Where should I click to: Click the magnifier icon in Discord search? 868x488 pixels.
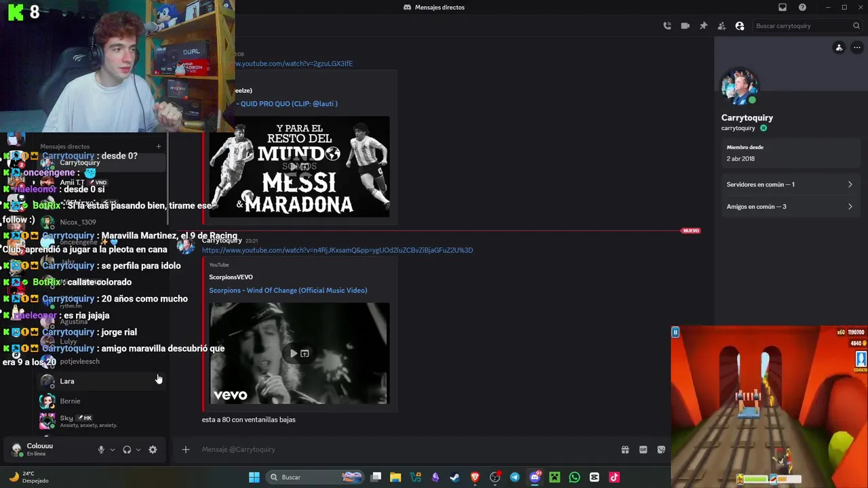856,26
